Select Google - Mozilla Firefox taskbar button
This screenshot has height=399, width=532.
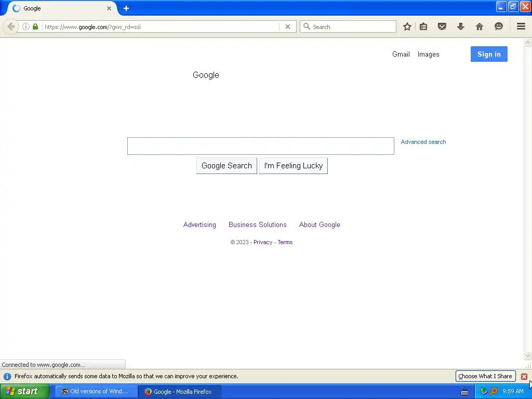(180, 392)
